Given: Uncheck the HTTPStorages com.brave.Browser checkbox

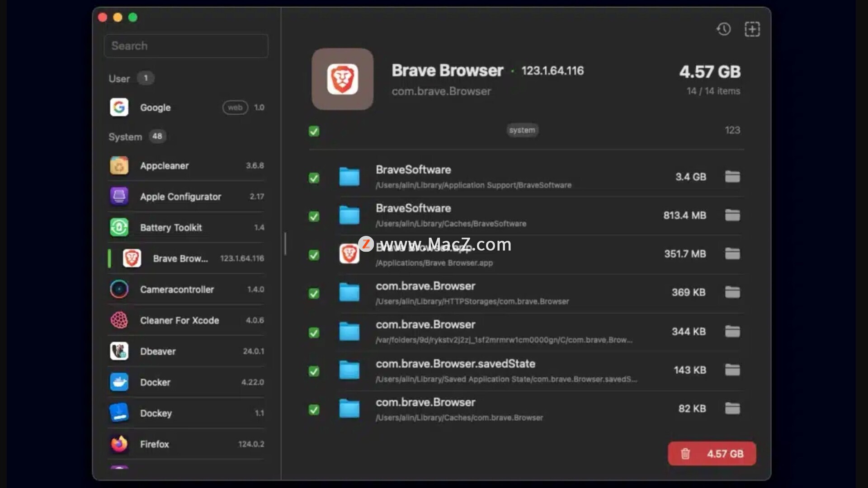Looking at the screenshot, I should tap(314, 294).
